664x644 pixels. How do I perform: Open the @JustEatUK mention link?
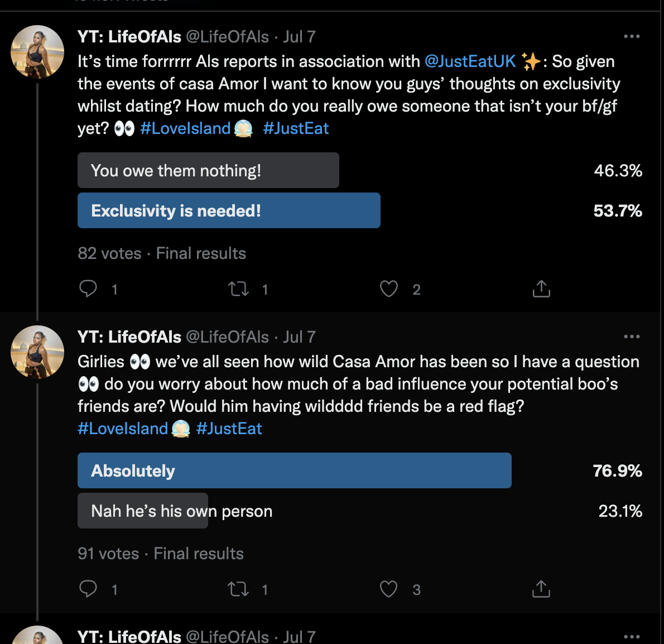tap(470, 61)
